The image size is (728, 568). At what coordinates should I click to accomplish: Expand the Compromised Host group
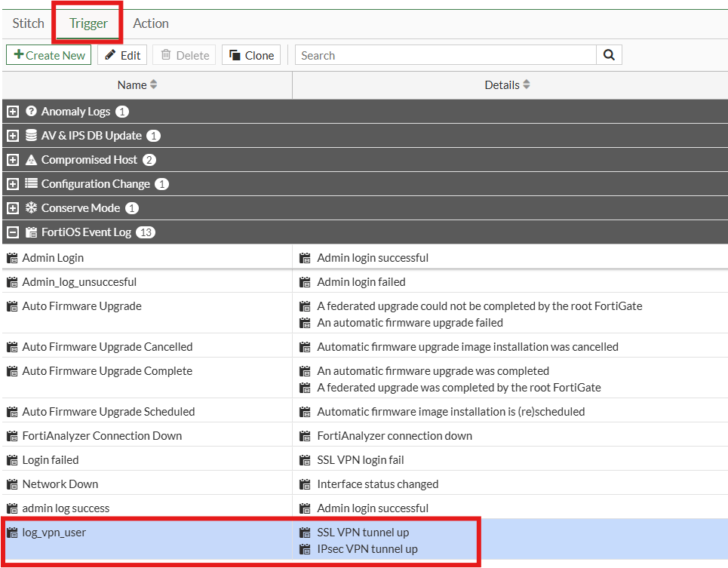point(13,160)
